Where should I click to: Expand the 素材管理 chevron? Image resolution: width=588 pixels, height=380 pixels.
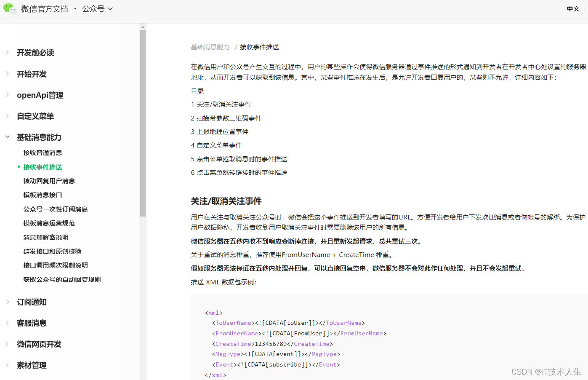(7, 365)
